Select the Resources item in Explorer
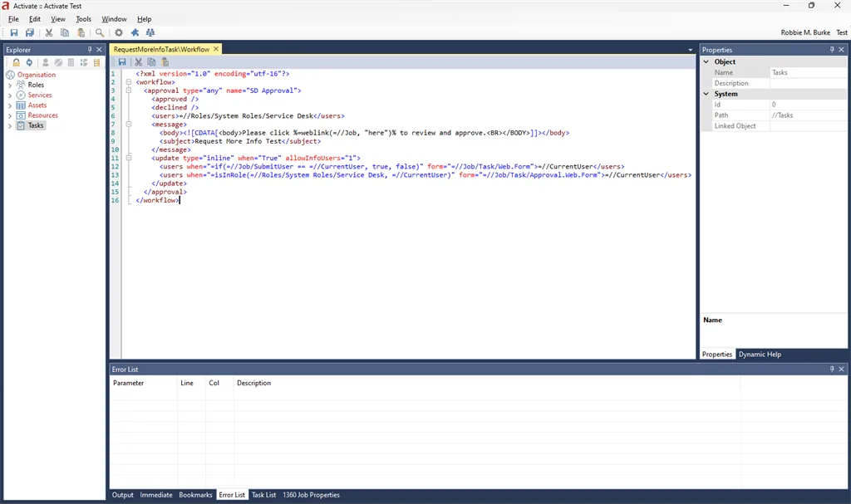 coord(43,115)
